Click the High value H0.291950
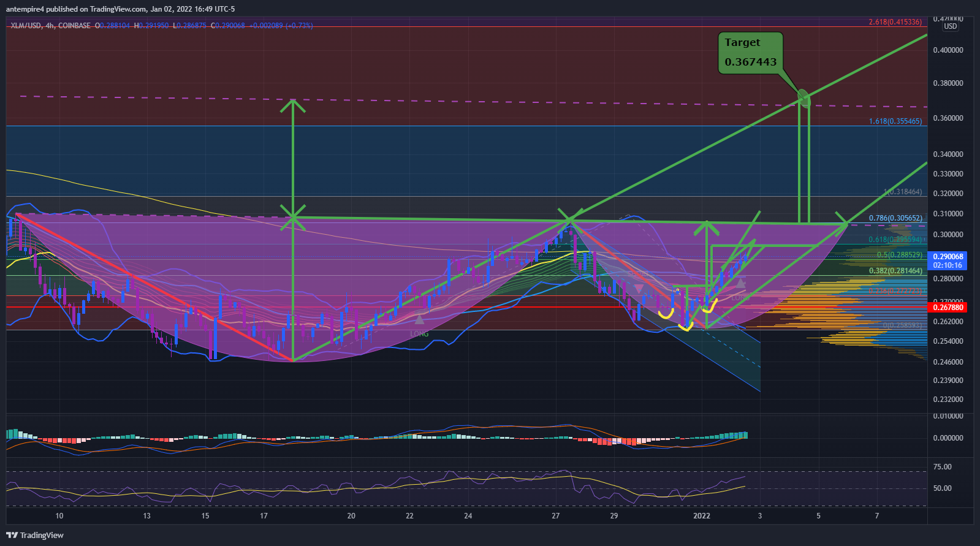Viewport: 980px width, 546px height. [151, 26]
